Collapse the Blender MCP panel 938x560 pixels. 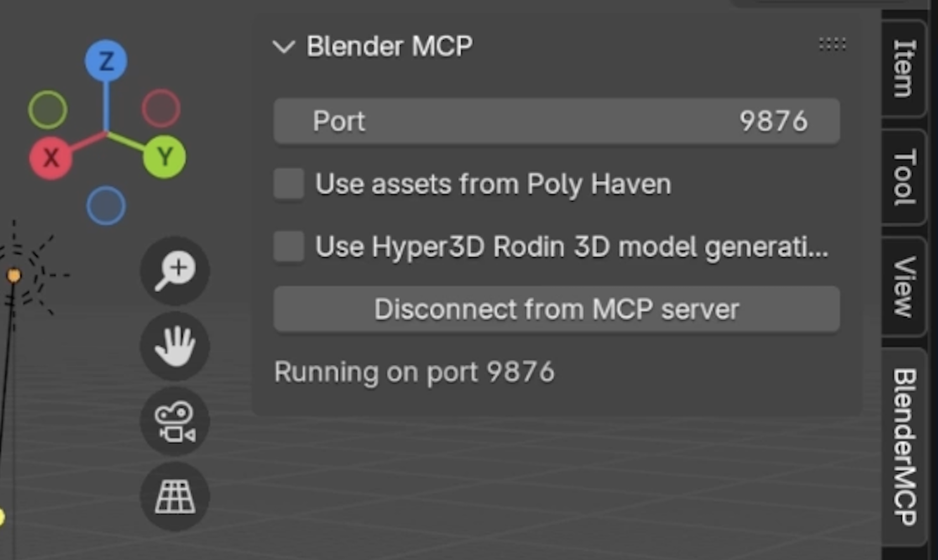(x=283, y=46)
